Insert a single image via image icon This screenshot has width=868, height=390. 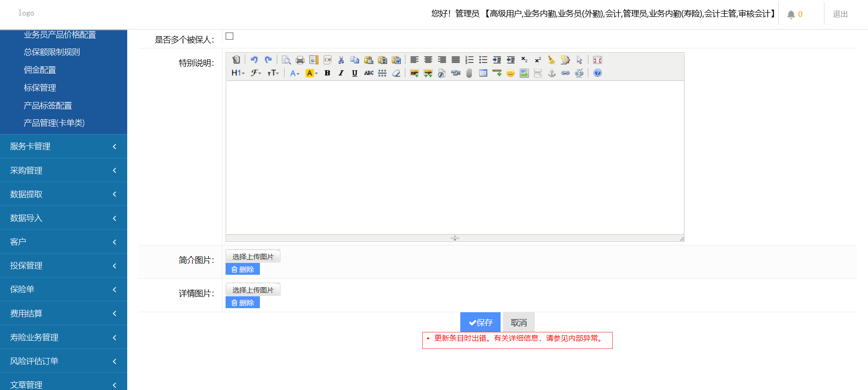tap(415, 73)
